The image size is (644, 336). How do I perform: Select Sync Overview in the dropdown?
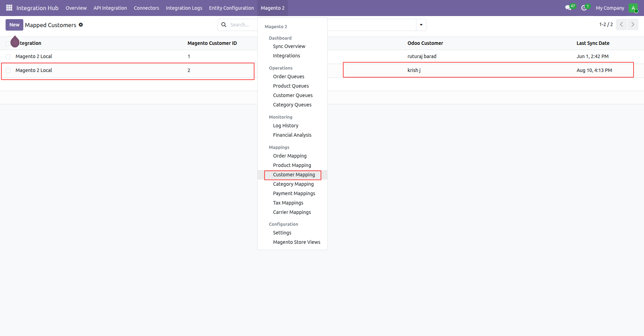[x=292, y=46]
